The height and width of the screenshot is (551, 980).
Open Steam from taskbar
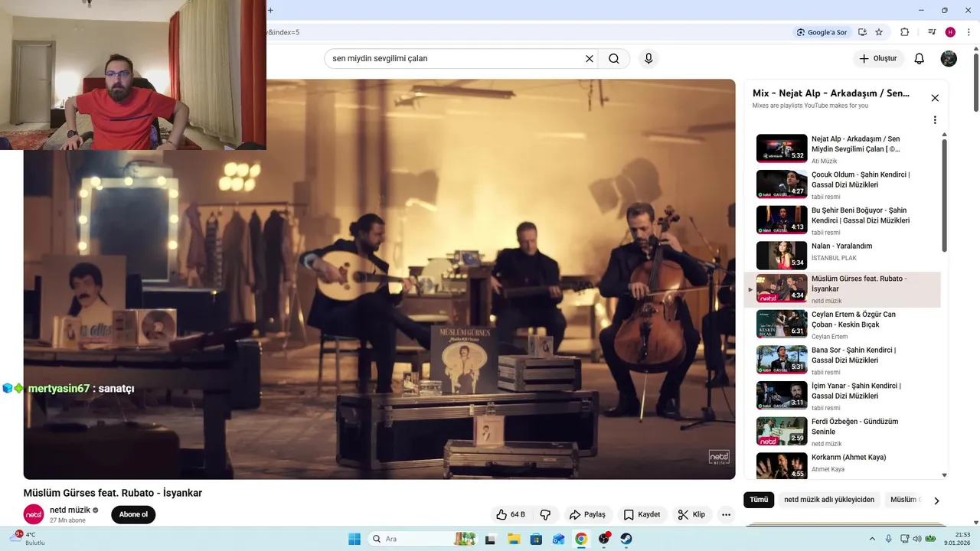[x=626, y=539]
